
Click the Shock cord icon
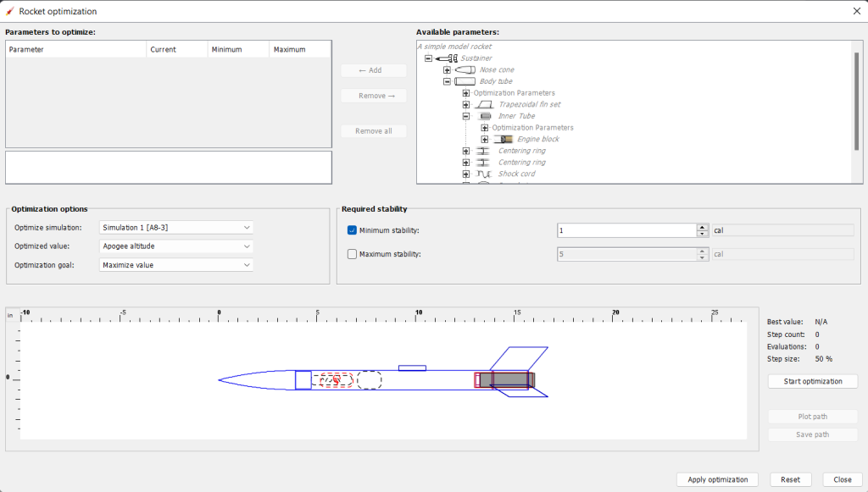(483, 174)
